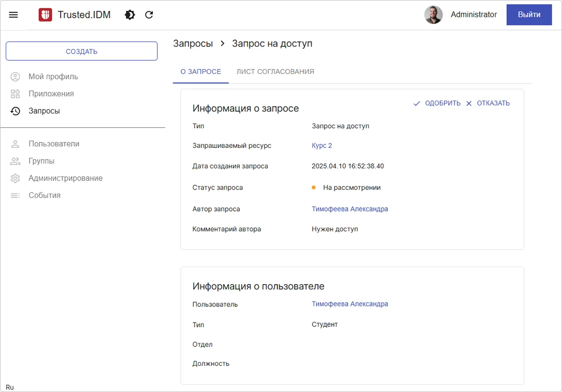The width and height of the screenshot is (562, 392).
Task: Open the hamburger navigation menu
Action: pos(13,15)
